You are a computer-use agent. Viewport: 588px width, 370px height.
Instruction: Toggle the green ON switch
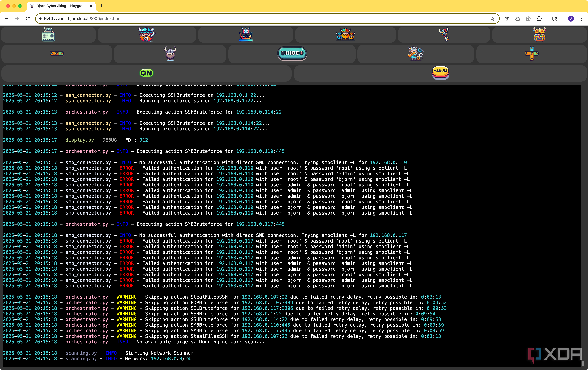(x=146, y=73)
